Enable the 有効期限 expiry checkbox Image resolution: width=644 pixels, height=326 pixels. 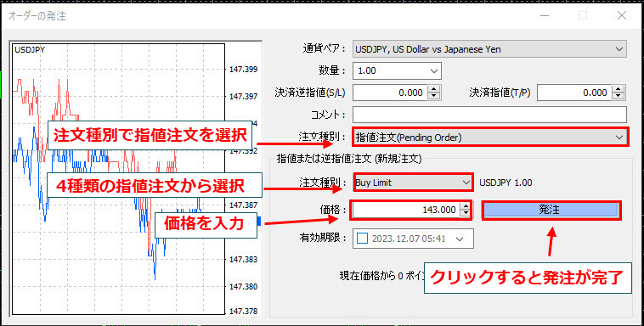pyautogui.click(x=363, y=239)
